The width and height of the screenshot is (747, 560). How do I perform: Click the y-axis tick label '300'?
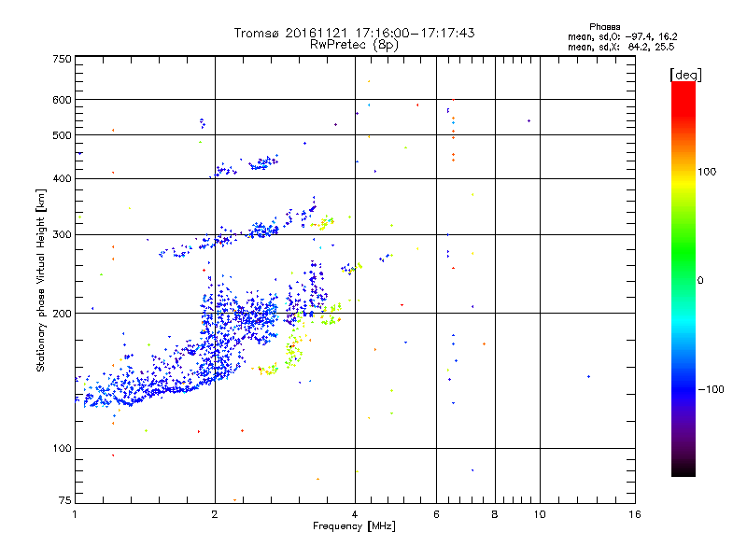(x=62, y=235)
